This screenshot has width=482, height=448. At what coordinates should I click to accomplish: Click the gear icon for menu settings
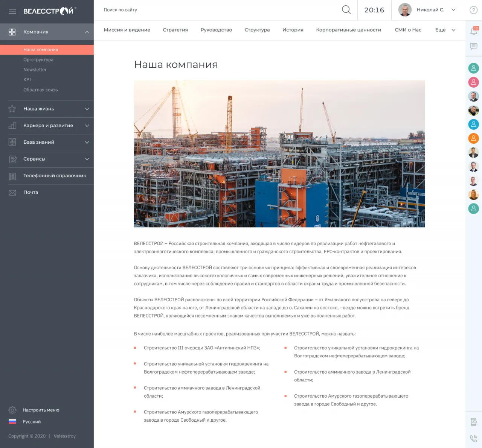(12, 410)
